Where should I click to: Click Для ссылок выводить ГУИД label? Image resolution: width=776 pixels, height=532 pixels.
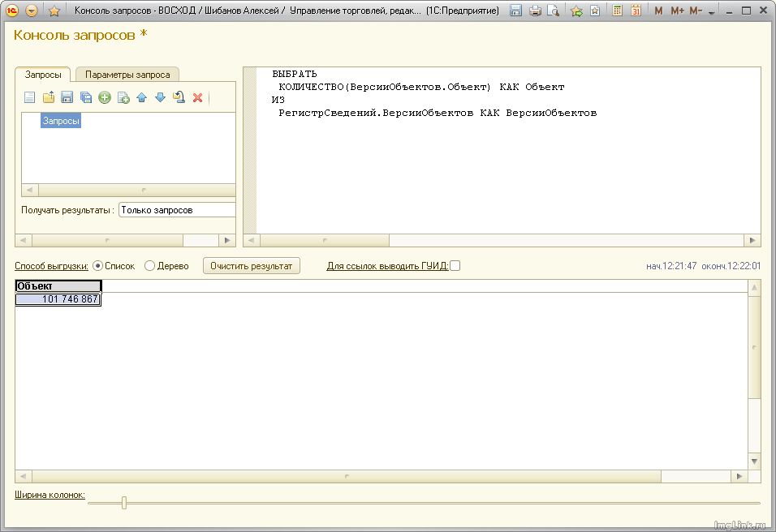387,266
